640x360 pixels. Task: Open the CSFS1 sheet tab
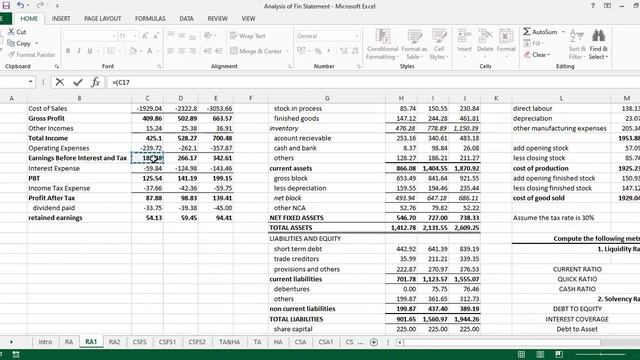(x=167, y=342)
